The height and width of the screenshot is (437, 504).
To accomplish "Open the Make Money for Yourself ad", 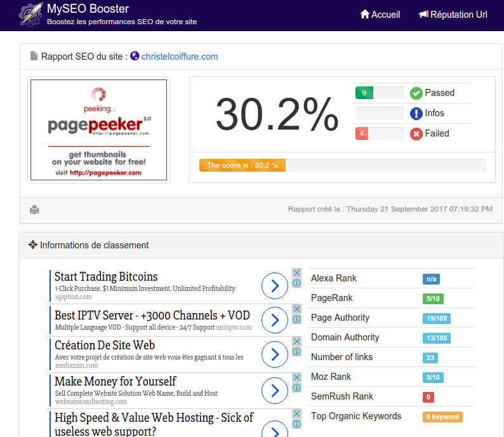I will (x=116, y=381).
